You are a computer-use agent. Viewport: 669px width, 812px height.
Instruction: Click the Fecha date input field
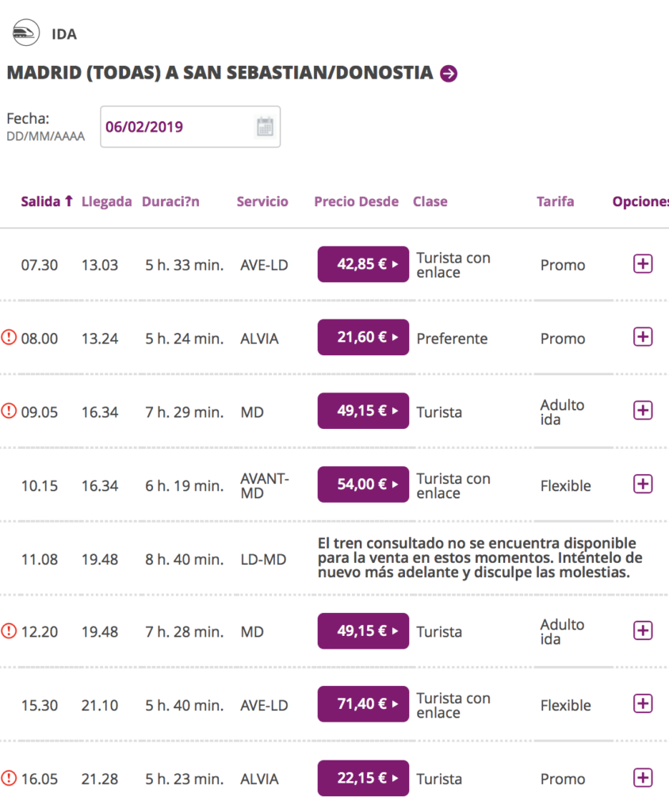pyautogui.click(x=190, y=127)
